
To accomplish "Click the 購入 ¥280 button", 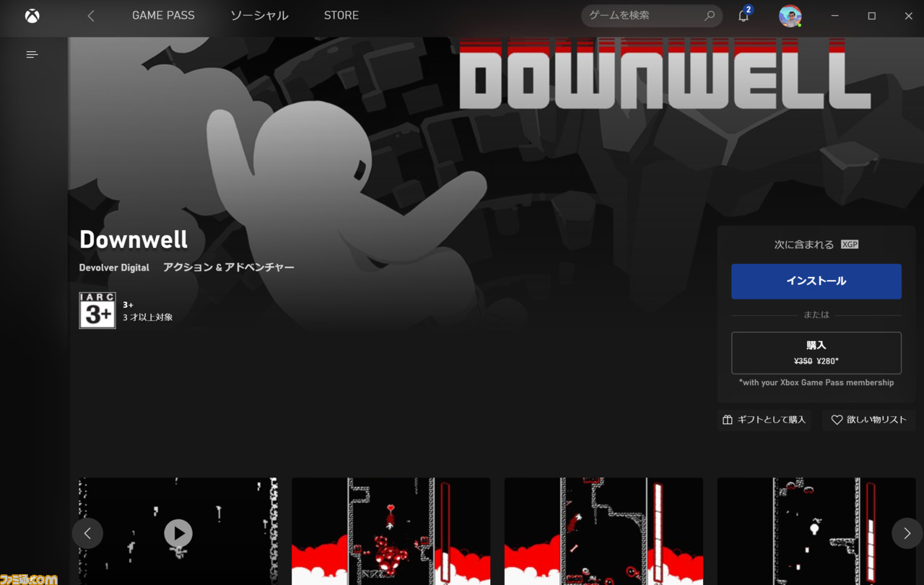I will [x=816, y=353].
